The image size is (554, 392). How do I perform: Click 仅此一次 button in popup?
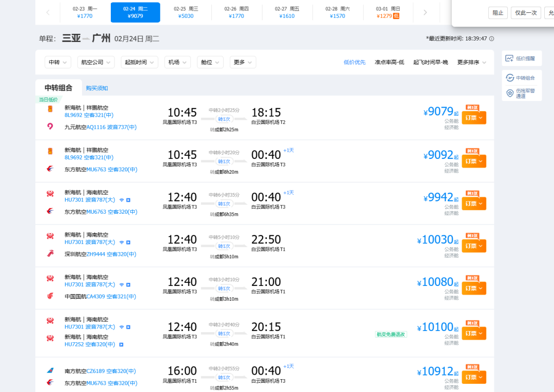[x=526, y=13]
